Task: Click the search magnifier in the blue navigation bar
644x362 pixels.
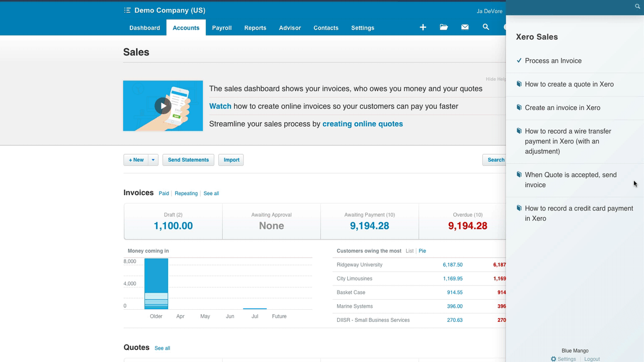Action: 486,27
